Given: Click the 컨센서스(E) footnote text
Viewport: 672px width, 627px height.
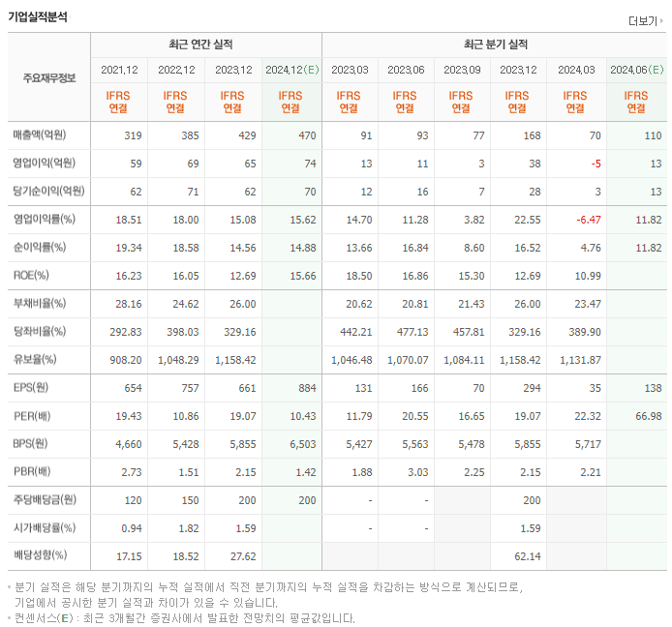Looking at the screenshot, I should click(185, 618).
